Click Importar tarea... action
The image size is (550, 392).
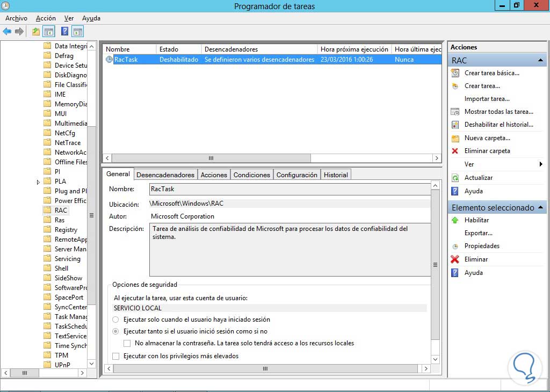tap(487, 99)
